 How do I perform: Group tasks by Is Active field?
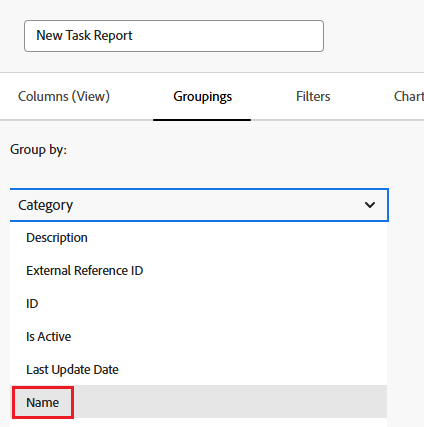coord(199,337)
